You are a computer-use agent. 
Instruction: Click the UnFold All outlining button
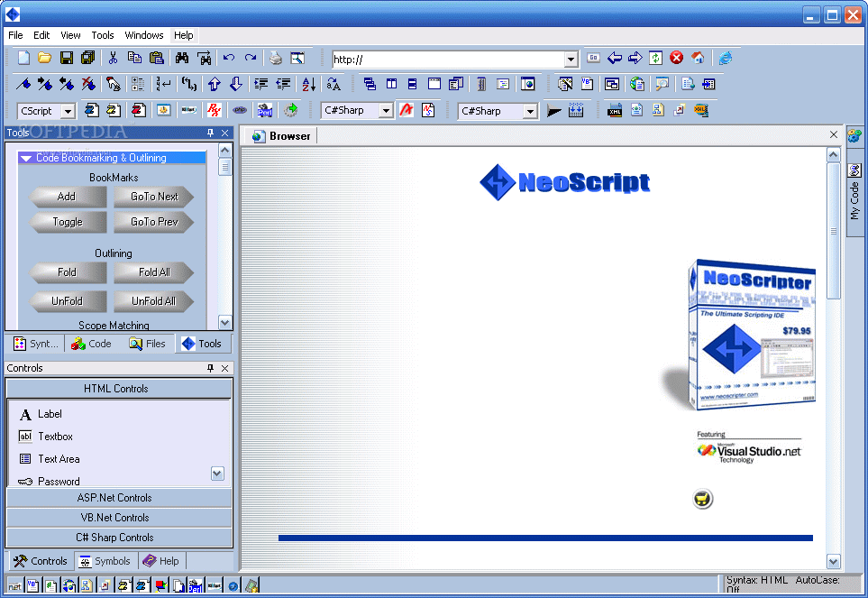point(154,301)
